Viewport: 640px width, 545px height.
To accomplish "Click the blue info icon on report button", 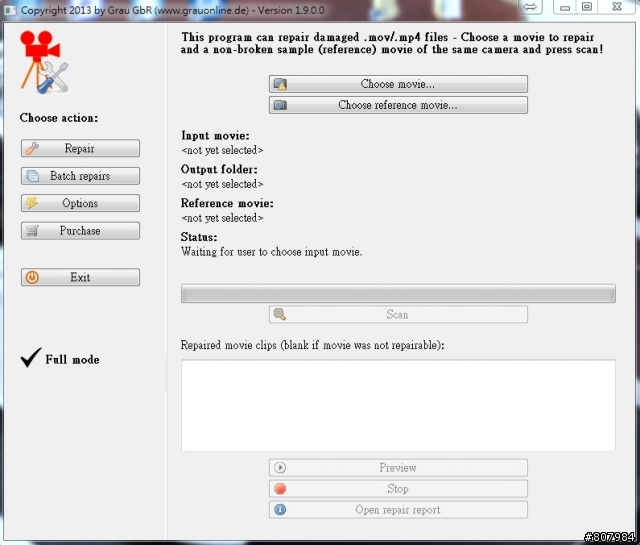I will [x=280, y=509].
